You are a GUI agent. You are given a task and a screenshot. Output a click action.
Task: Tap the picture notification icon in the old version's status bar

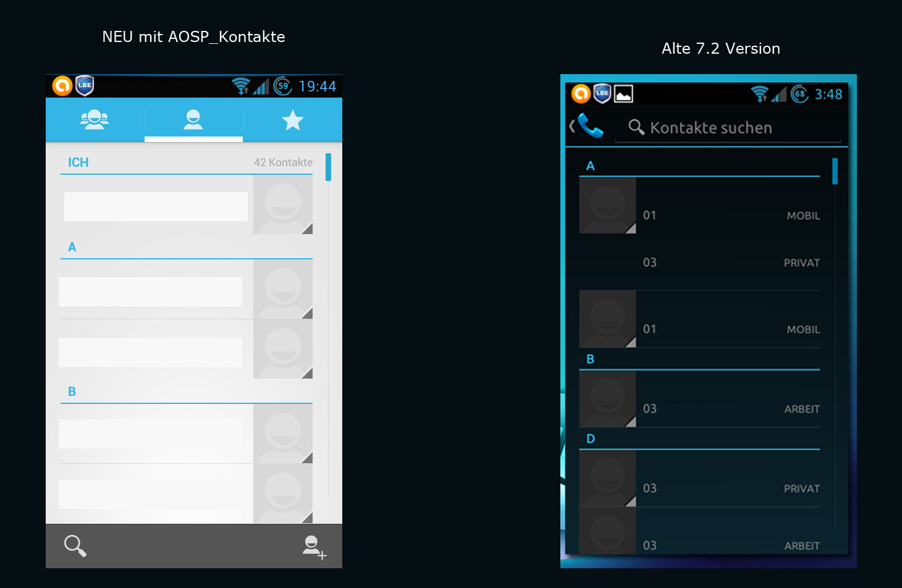click(623, 94)
